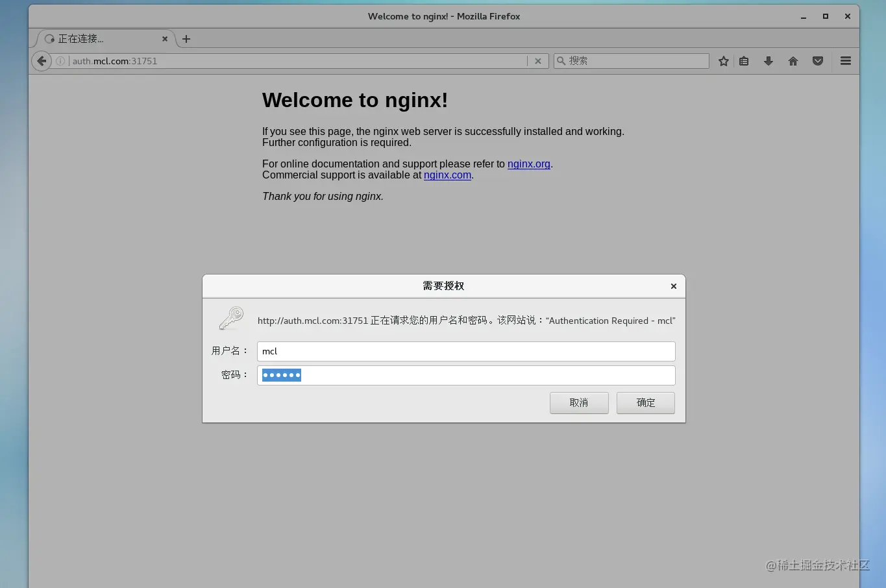The image size is (886, 588).
Task: Click the 密码 password field
Action: click(466, 375)
